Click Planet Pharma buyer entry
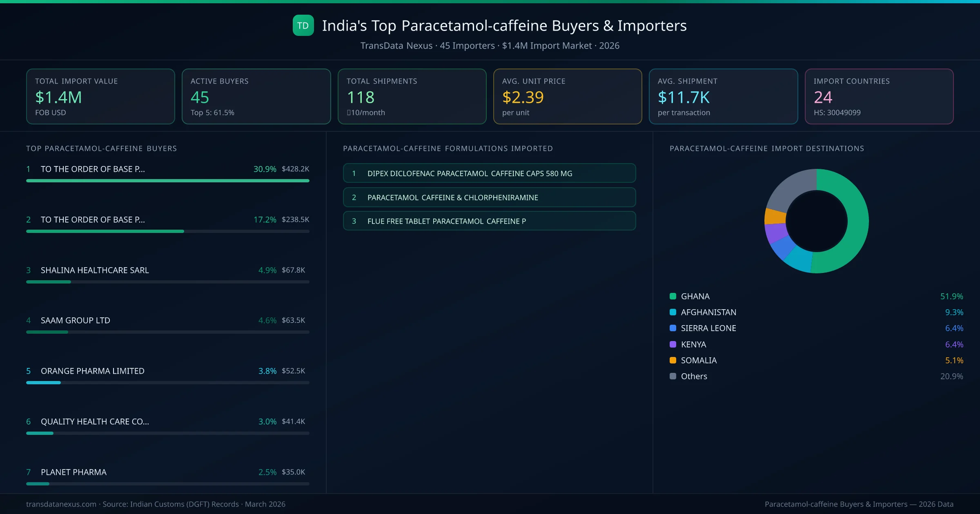This screenshot has height=514, width=980. tap(73, 472)
